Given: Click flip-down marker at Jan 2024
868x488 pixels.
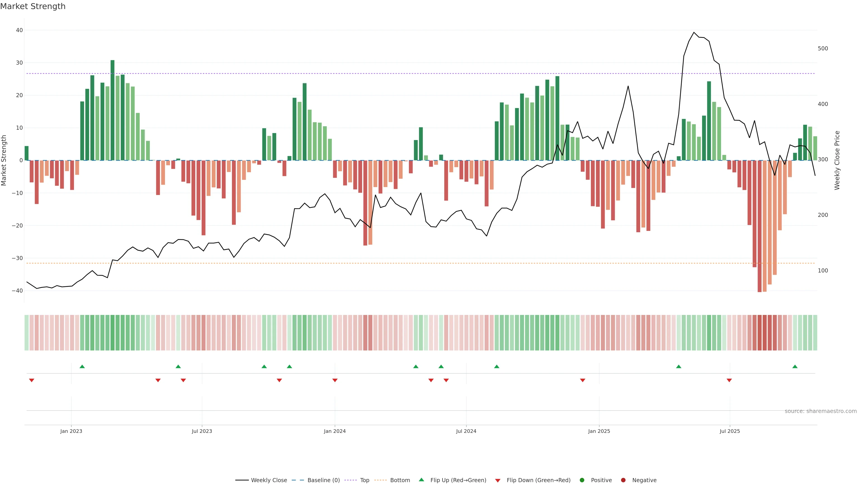Looking at the screenshot, I should coord(335,380).
